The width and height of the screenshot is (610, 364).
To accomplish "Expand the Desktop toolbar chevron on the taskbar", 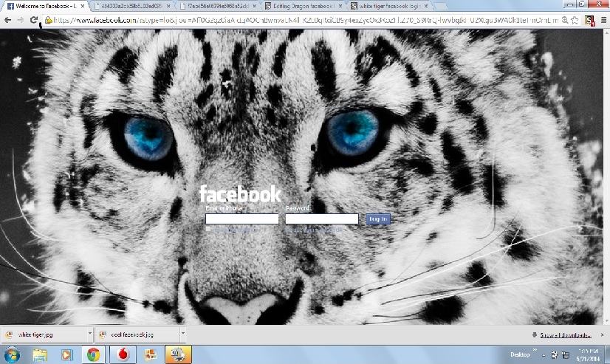I will 535,351.
